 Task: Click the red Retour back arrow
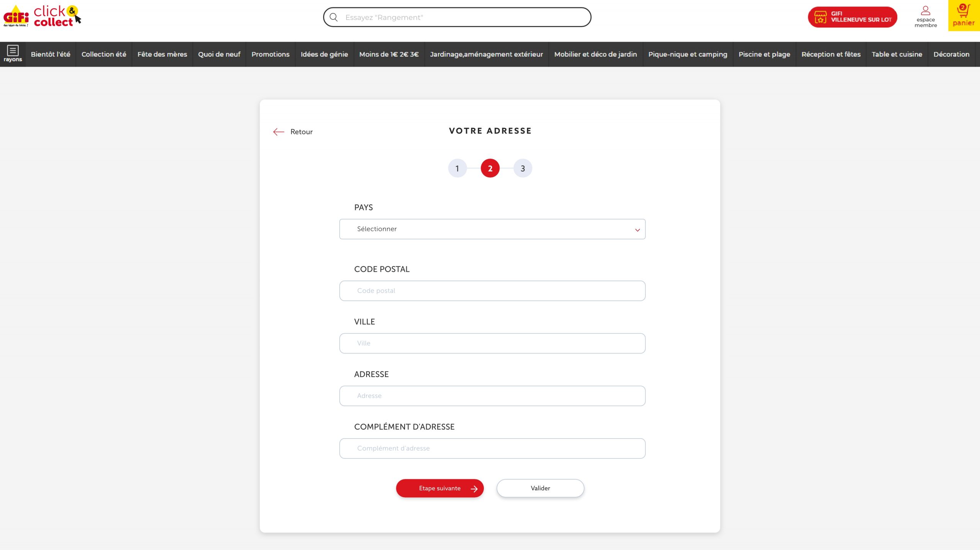click(x=279, y=132)
